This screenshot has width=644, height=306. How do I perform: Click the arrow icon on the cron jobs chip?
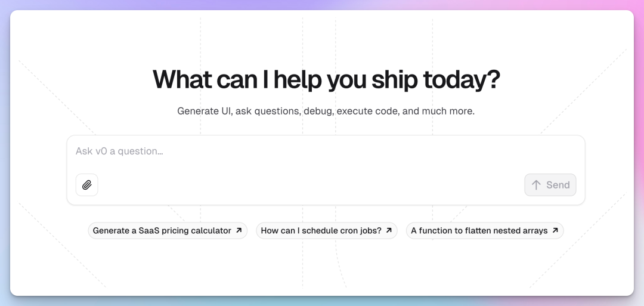pos(389,230)
